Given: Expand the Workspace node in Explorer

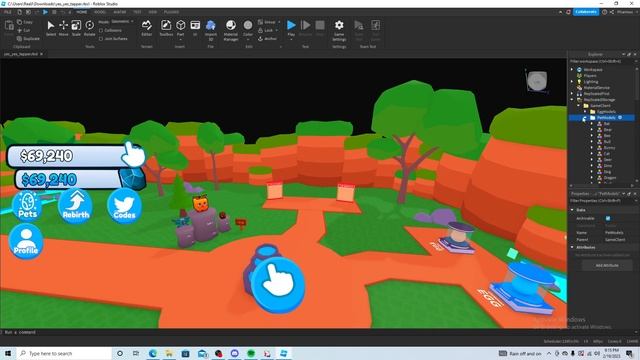Looking at the screenshot, I should [572, 70].
